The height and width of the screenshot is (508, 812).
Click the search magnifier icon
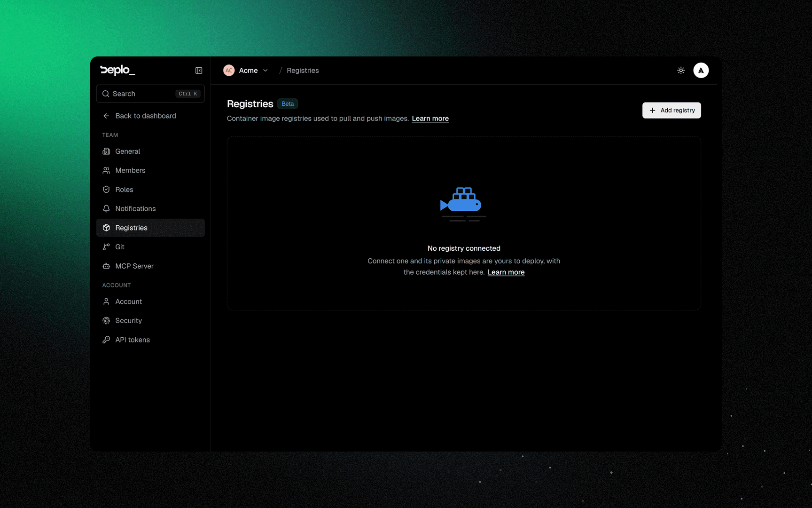pyautogui.click(x=106, y=94)
